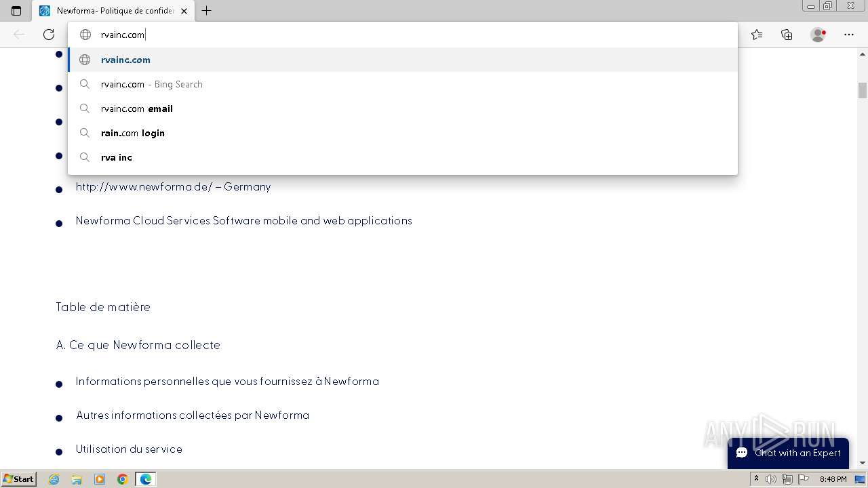Open the Tab actions menu icon
The height and width of the screenshot is (488, 868).
click(16, 11)
